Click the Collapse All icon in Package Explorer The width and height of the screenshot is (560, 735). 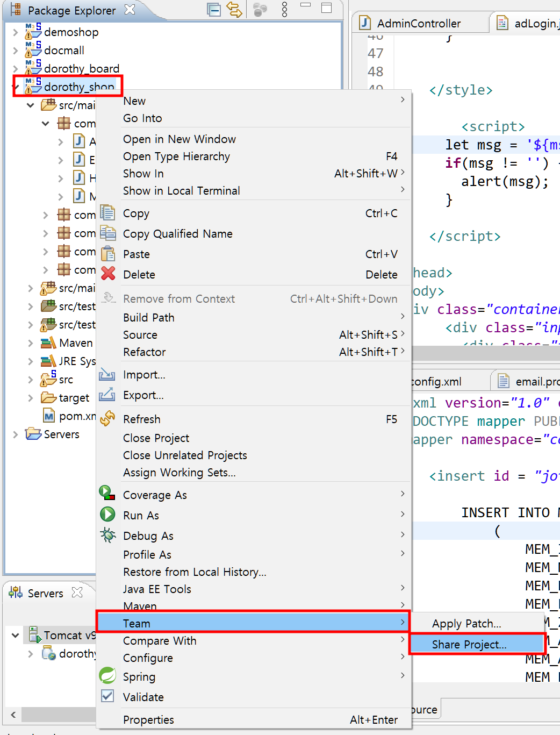point(213,10)
